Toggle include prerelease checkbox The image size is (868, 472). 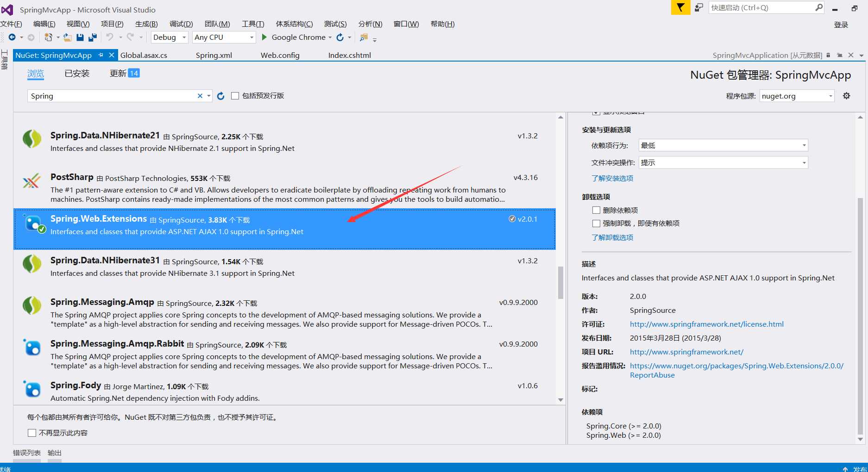235,96
